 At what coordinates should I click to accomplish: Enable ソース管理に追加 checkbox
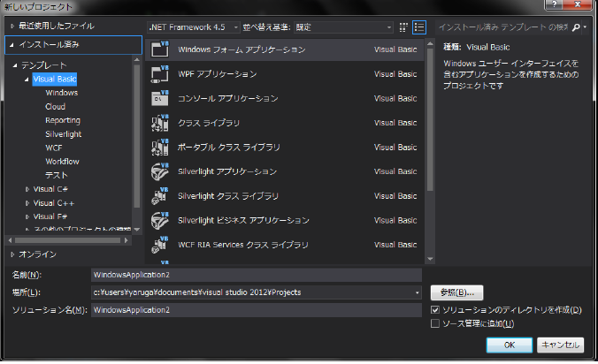tap(434, 324)
